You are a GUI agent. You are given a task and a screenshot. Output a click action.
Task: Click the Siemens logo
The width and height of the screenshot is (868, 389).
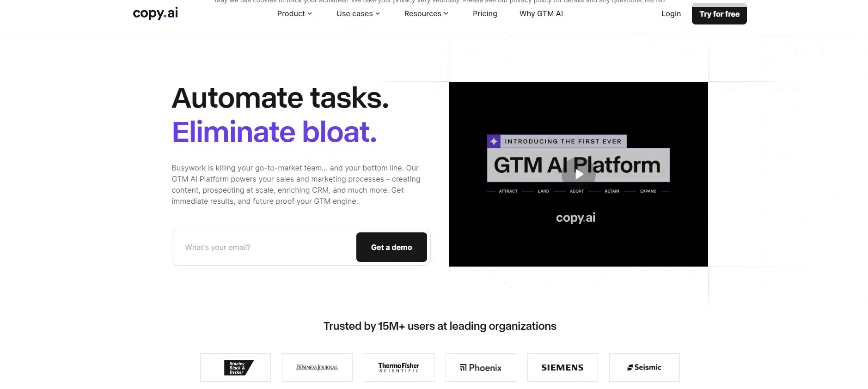[x=562, y=368]
